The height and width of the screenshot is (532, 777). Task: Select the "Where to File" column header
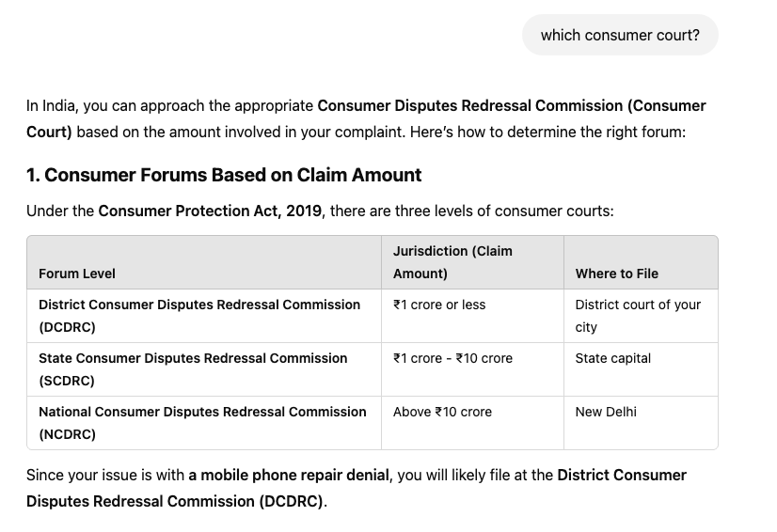point(617,274)
